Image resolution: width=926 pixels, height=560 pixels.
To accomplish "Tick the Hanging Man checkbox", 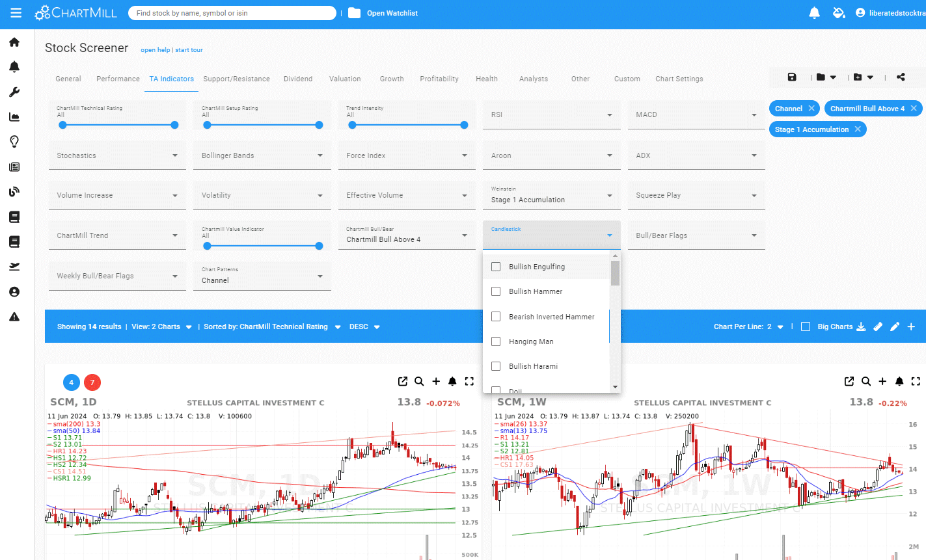I will coord(496,341).
